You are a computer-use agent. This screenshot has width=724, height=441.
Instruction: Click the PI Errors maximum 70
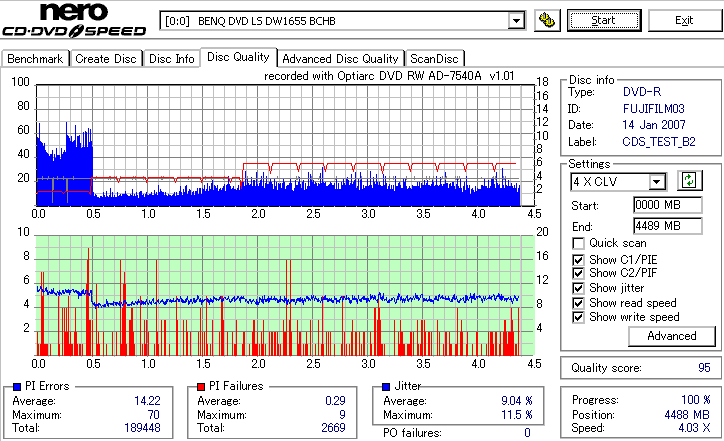coord(154,415)
